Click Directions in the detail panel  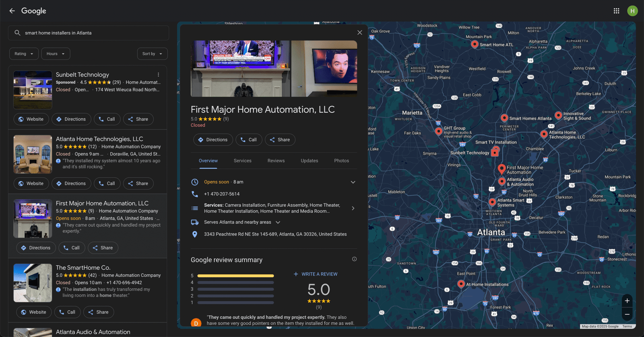click(x=213, y=140)
